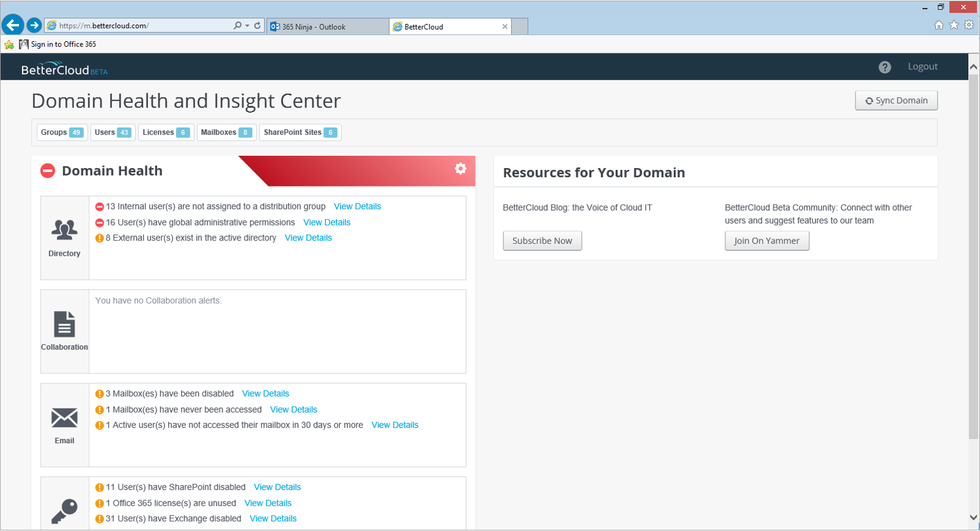This screenshot has width=980, height=531.
Task: Click the page scrollbar down arrow
Action: [973, 518]
